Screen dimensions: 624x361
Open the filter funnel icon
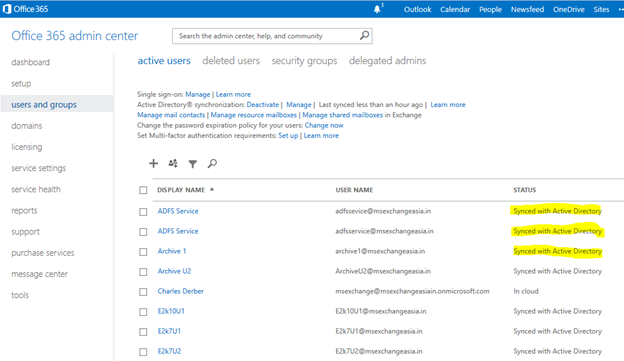[193, 164]
